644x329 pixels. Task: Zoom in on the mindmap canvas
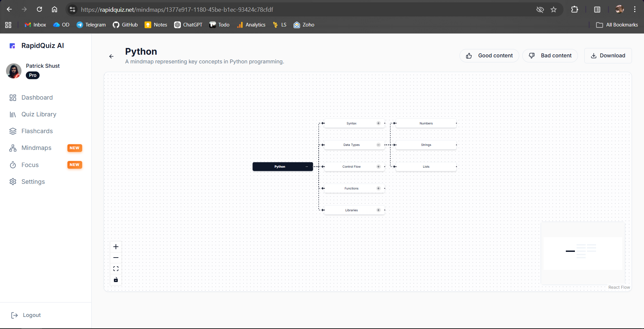pyautogui.click(x=116, y=247)
